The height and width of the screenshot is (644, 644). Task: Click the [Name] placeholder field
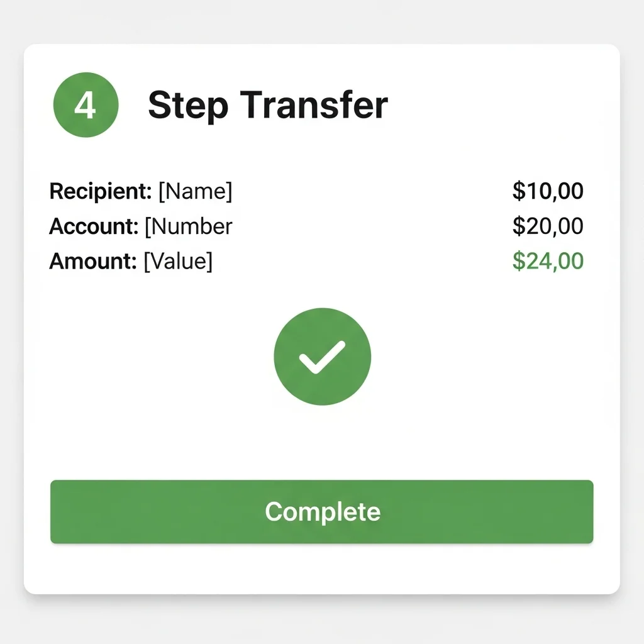click(195, 191)
